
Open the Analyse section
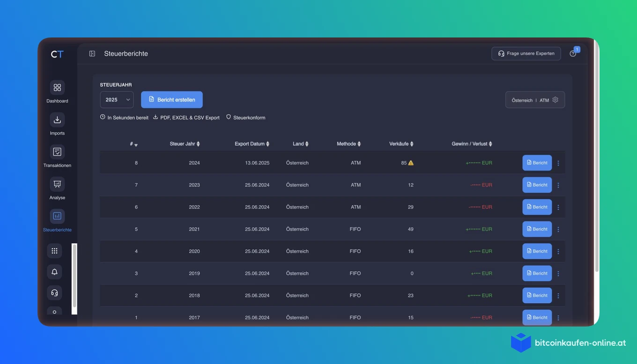pyautogui.click(x=57, y=184)
